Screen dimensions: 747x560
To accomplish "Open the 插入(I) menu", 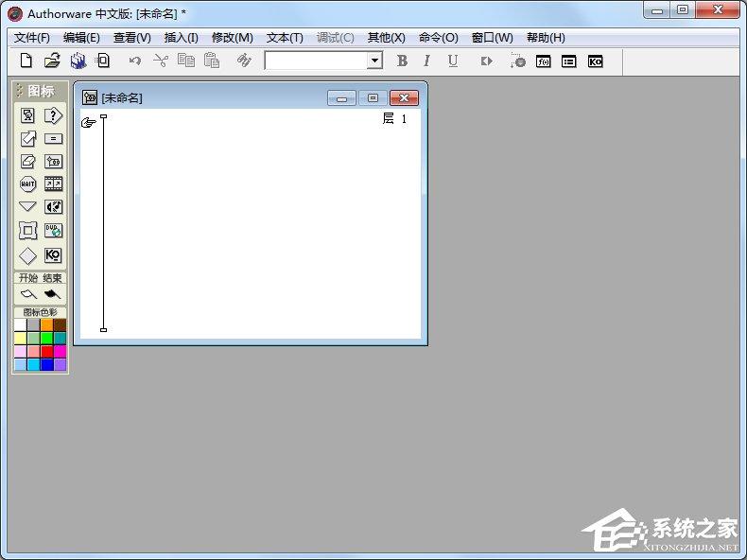I will coord(181,38).
